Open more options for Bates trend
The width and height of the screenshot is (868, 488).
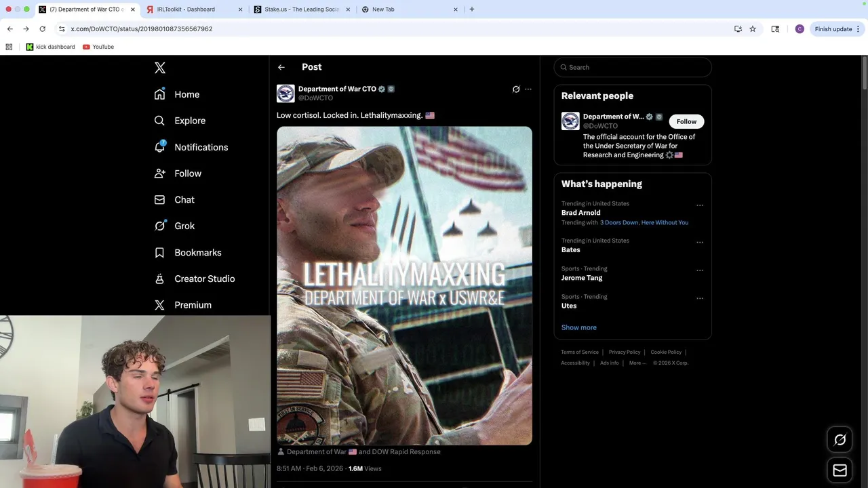pyautogui.click(x=700, y=242)
